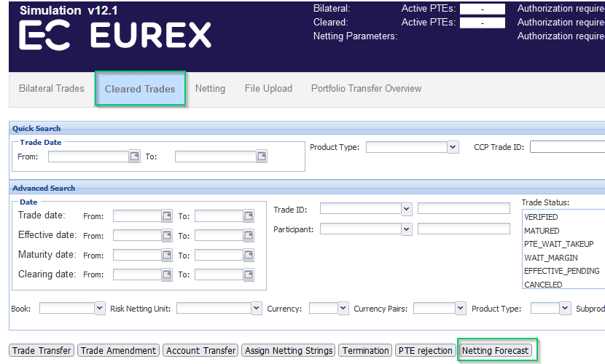Open the Risk Netting Unit dropdown
This screenshot has height=364, width=605.
(x=256, y=309)
